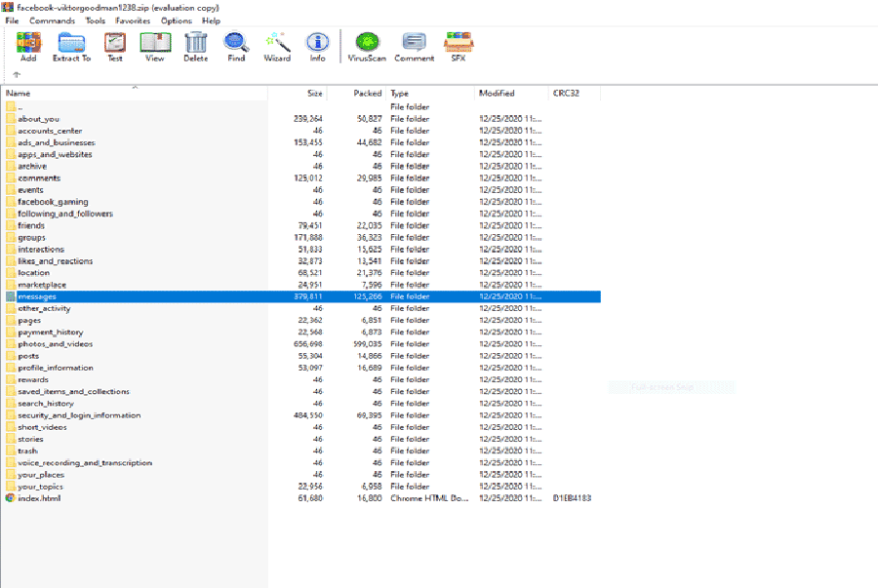
Task: Open the Options menu
Action: (x=177, y=20)
